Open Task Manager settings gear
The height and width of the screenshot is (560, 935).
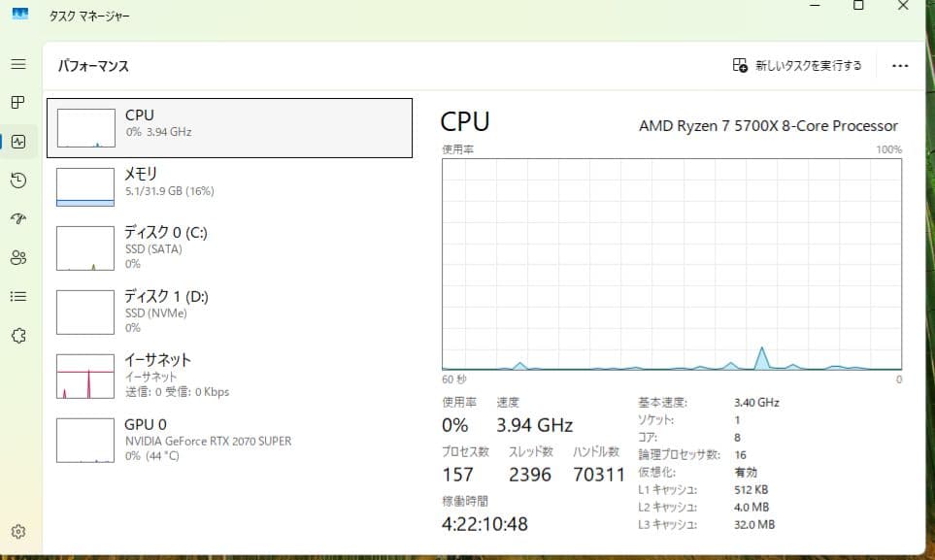click(17, 532)
